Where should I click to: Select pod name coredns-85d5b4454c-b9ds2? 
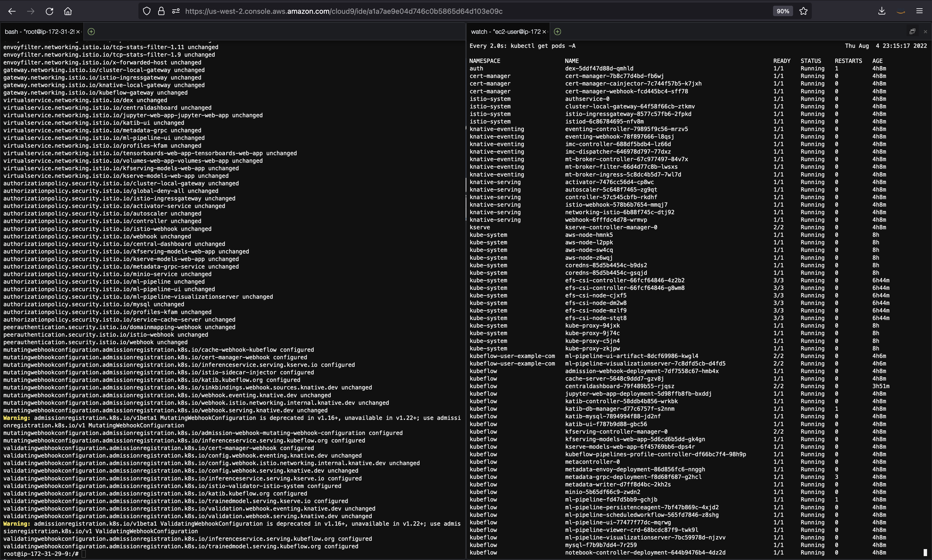click(x=606, y=265)
